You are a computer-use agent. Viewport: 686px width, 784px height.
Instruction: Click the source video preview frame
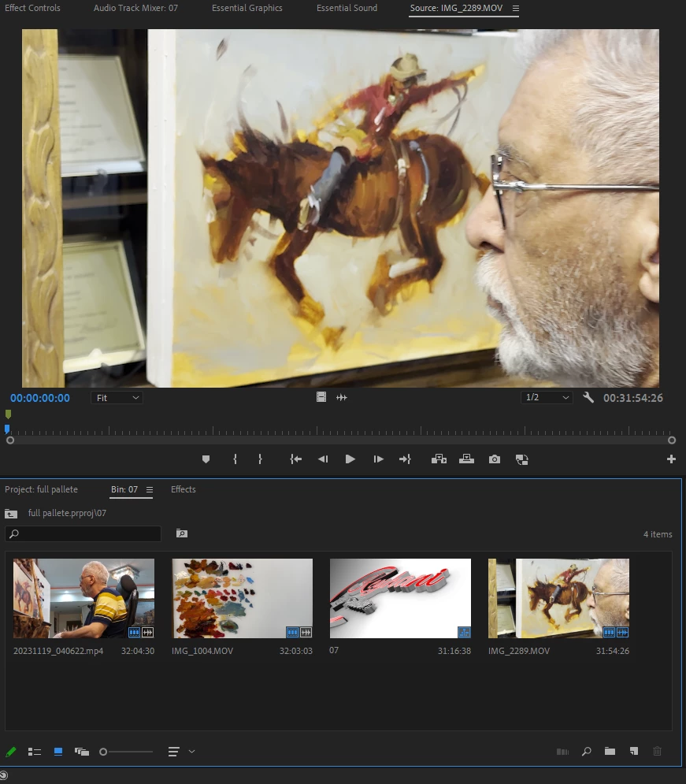[x=340, y=208]
